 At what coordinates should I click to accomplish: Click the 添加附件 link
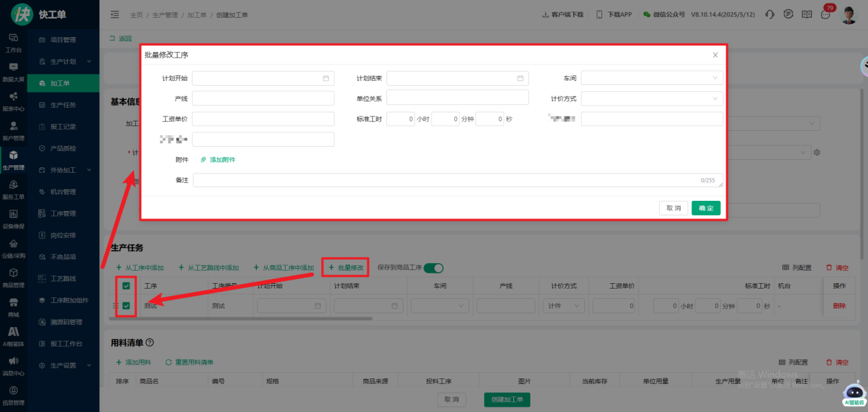click(x=218, y=160)
